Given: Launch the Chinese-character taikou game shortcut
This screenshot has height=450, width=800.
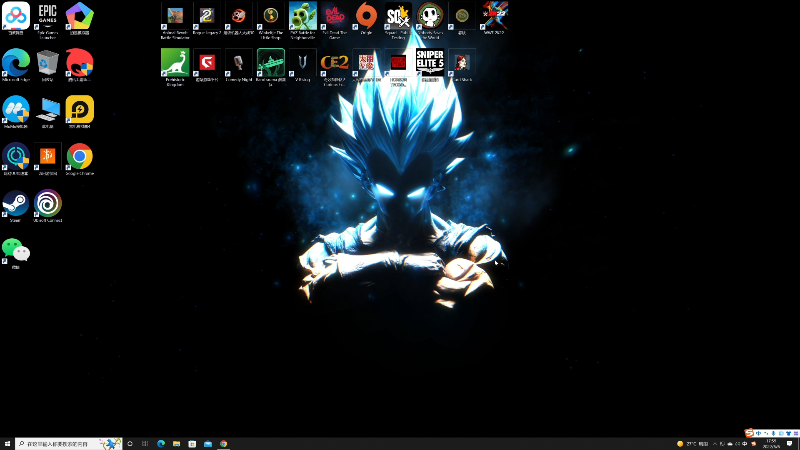Looking at the screenshot, I should click(366, 65).
